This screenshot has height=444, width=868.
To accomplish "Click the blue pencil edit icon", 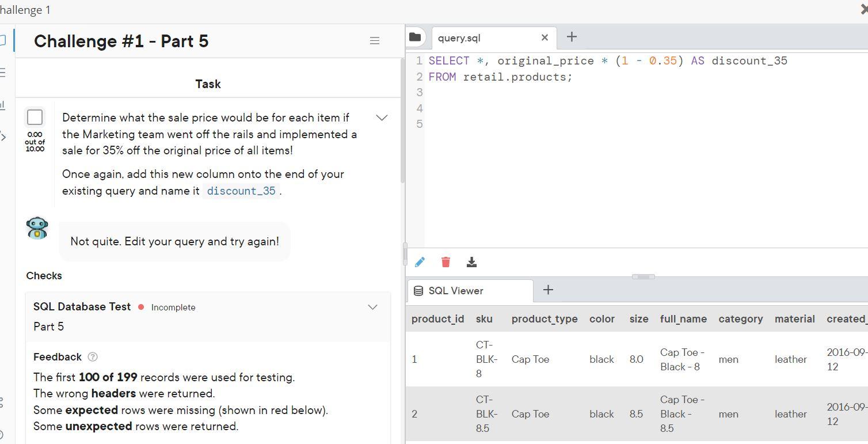I will (x=420, y=262).
